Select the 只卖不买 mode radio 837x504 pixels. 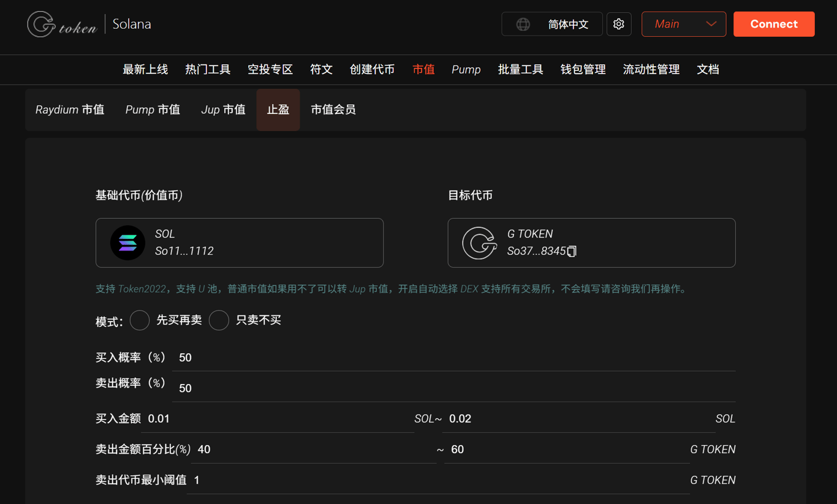tap(219, 320)
